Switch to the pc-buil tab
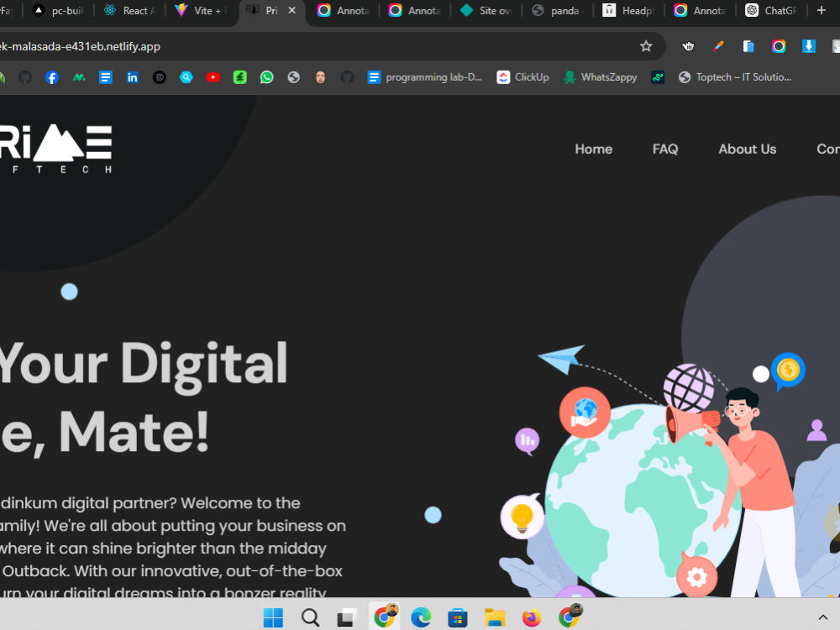Screen dimensions: 840x630 coord(59,11)
